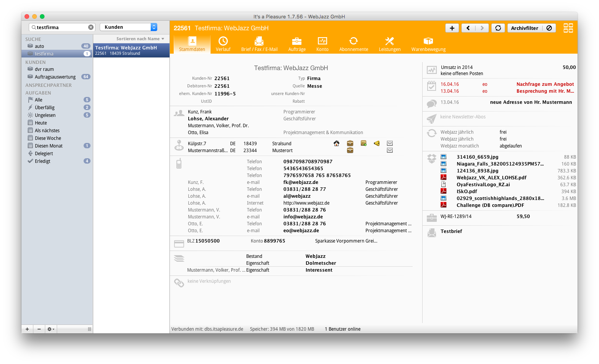599x364 pixels.
Task: Open WebJazz_VK_ALEX_LOHSE.pdf file
Action: pos(491,178)
